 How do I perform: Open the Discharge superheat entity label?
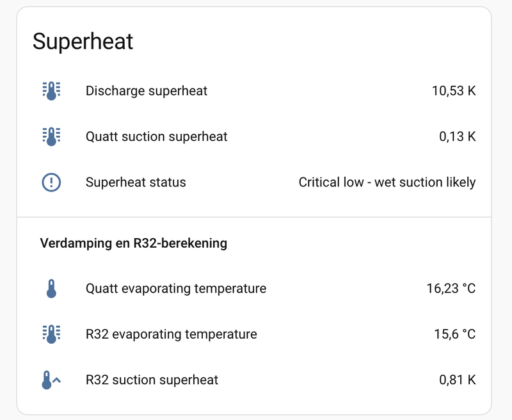point(147,91)
